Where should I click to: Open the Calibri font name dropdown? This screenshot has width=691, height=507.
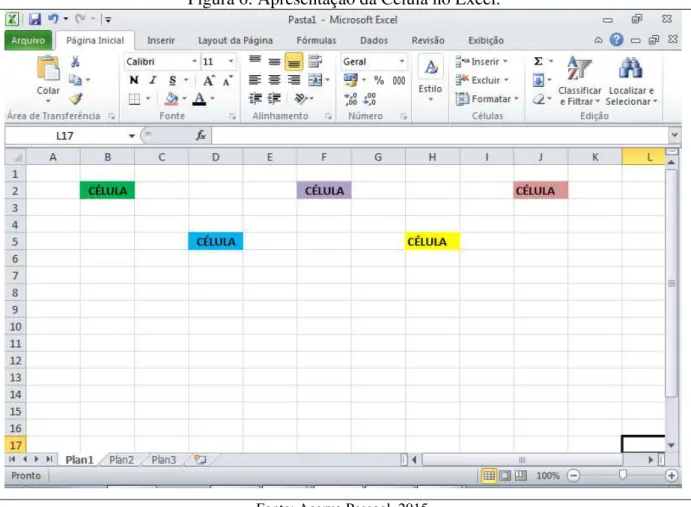tap(194, 61)
